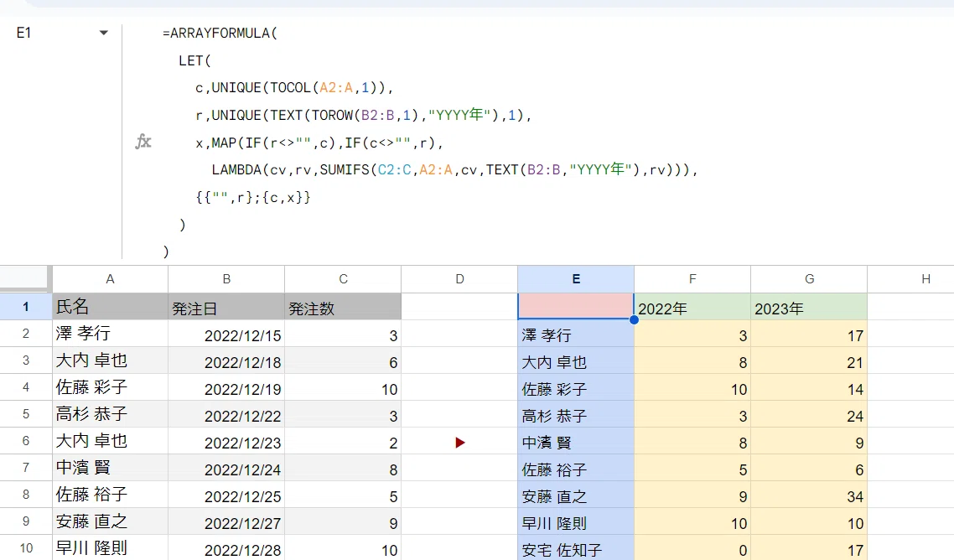The image size is (954, 560).
Task: Select column A header
Action: [110, 279]
